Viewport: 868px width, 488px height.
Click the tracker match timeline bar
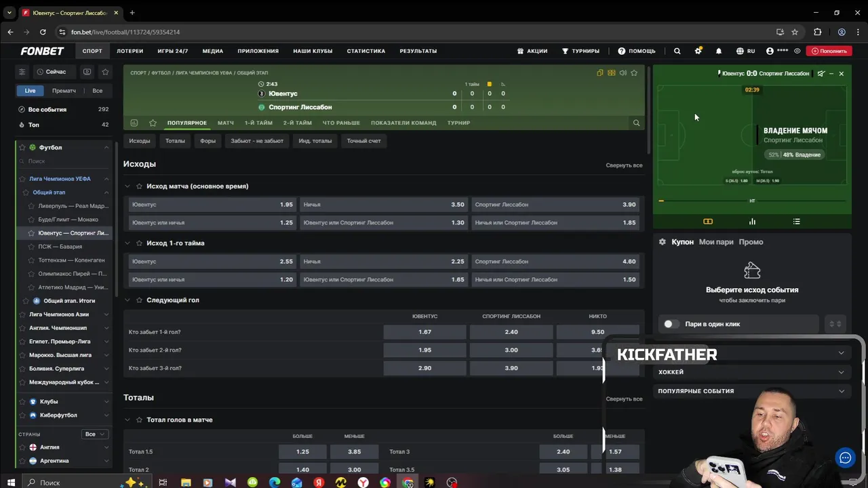click(x=752, y=201)
